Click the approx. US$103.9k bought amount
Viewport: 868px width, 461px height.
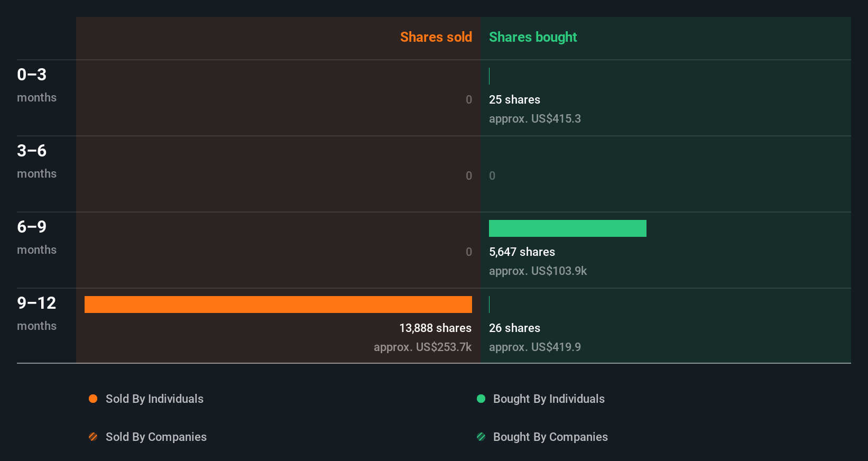[x=538, y=271]
